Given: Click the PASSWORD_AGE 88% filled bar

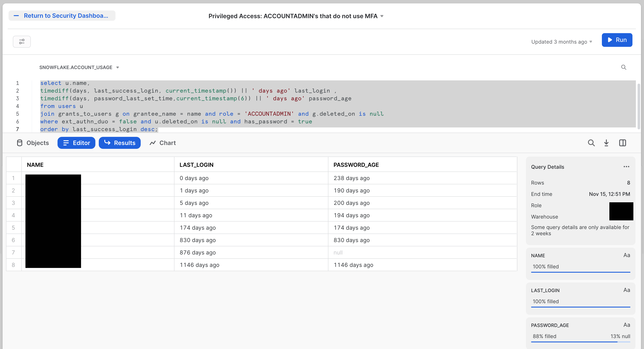Looking at the screenshot, I should coord(574,342).
